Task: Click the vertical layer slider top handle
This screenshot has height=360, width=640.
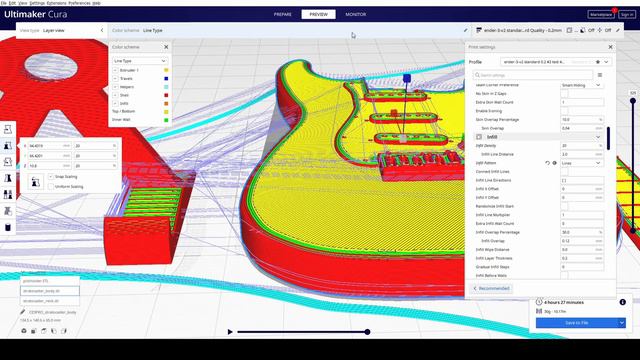Action: pyautogui.click(x=633, y=101)
